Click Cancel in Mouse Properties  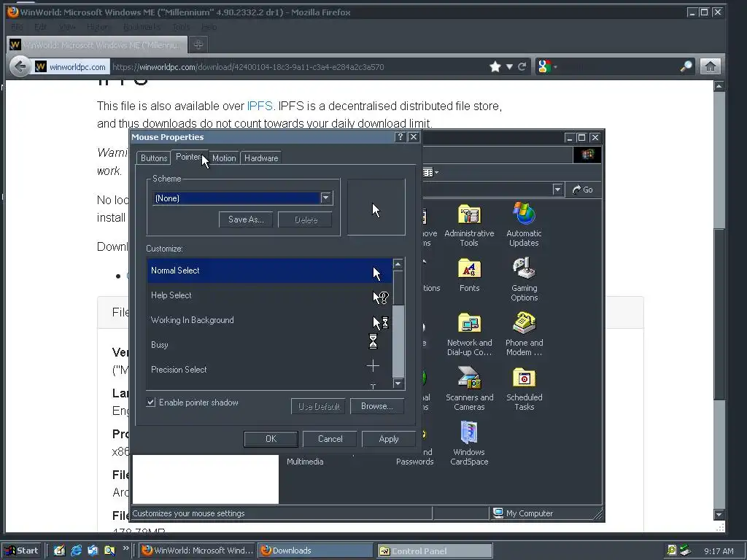click(330, 439)
